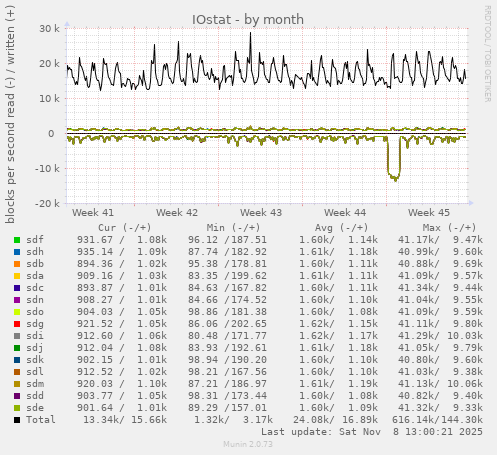Click the '10 k' y-axis label
The image size is (497, 455).
[x=49, y=99]
